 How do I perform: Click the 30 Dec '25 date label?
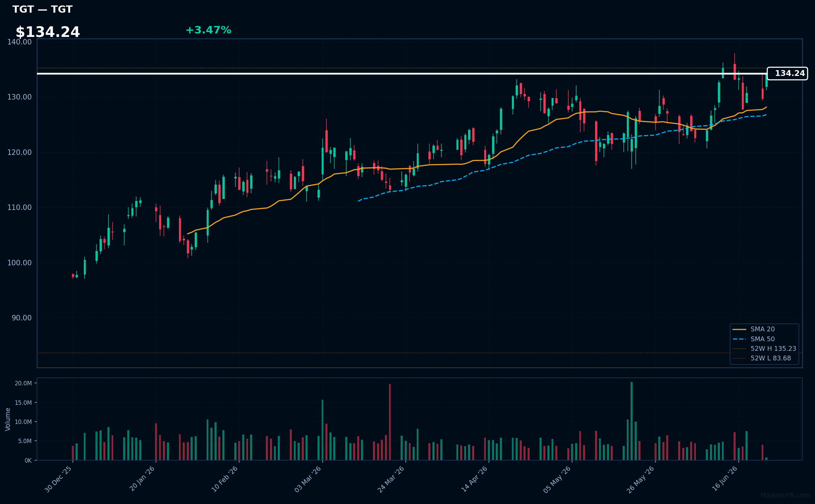[x=58, y=479]
